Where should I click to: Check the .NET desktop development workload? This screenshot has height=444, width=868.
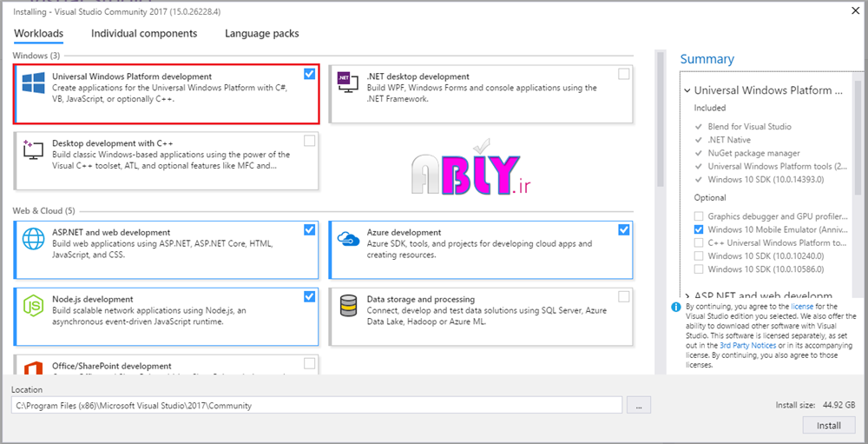pos(624,74)
